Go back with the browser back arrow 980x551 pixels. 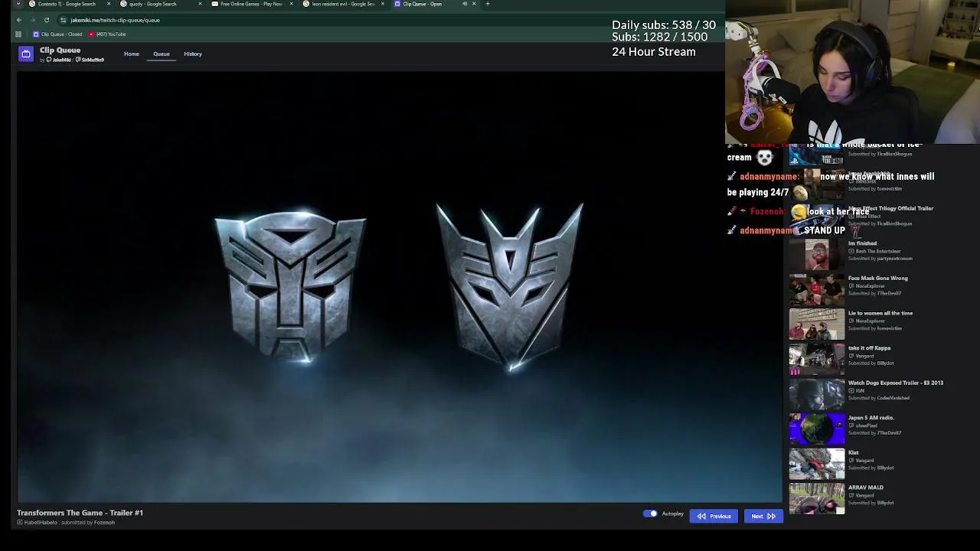pyautogui.click(x=19, y=20)
